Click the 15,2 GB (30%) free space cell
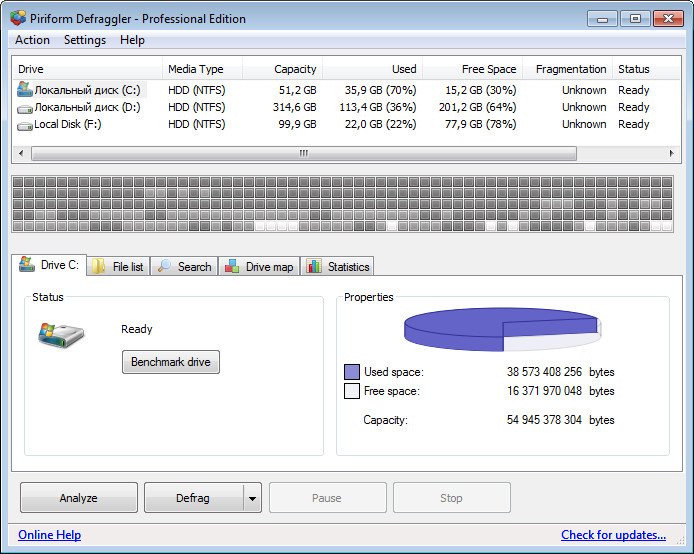The width and height of the screenshot is (694, 554). tap(481, 90)
